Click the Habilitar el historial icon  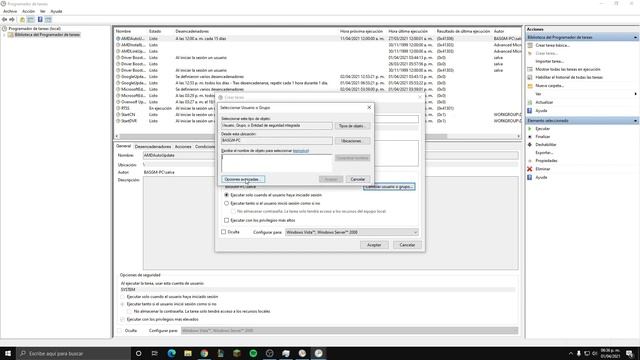click(530, 78)
